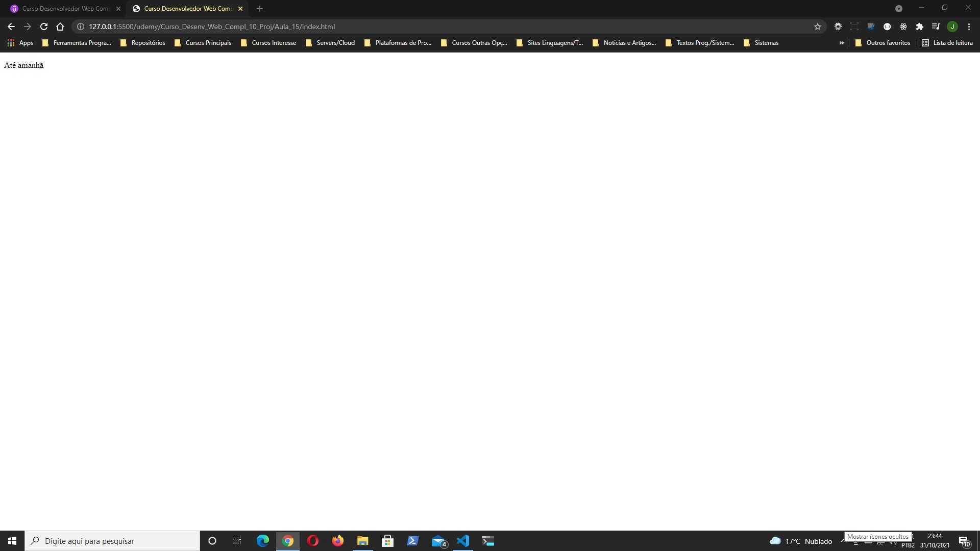Open the Plataformas de Pro... bookmark folder
Viewport: 980px width, 551px height.
(x=398, y=43)
